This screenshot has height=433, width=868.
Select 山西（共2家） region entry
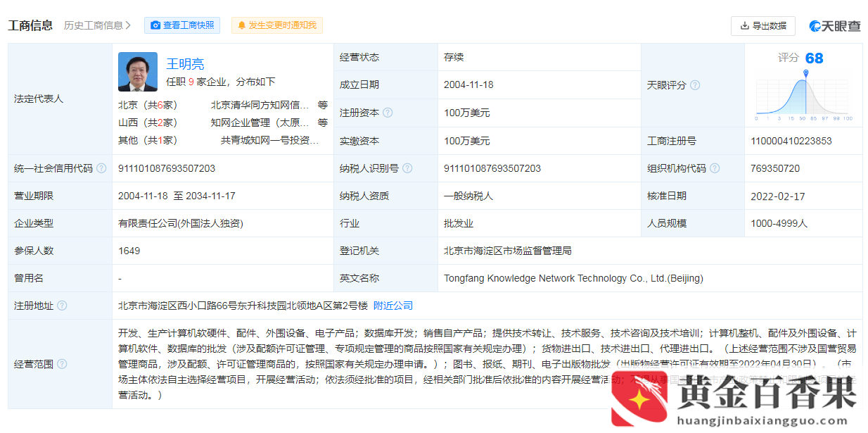[x=148, y=123]
